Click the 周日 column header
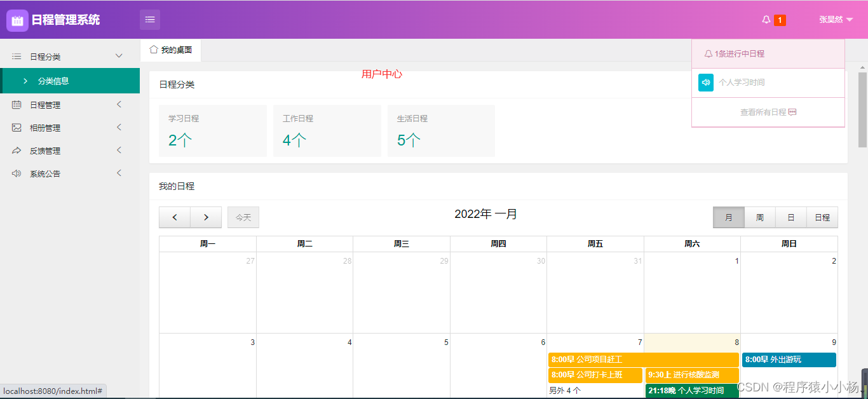The width and height of the screenshot is (868, 399). (x=789, y=244)
